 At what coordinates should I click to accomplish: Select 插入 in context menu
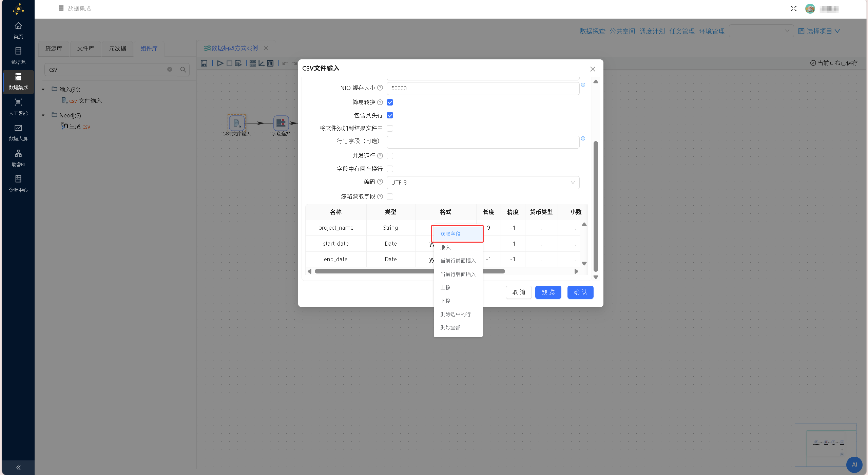pyautogui.click(x=458, y=247)
